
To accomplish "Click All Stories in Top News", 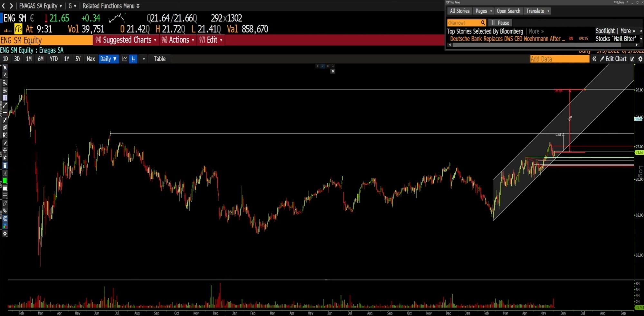I will (459, 11).
